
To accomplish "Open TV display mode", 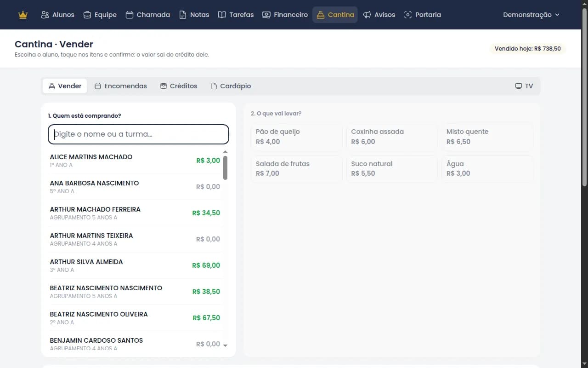I will 524,86.
